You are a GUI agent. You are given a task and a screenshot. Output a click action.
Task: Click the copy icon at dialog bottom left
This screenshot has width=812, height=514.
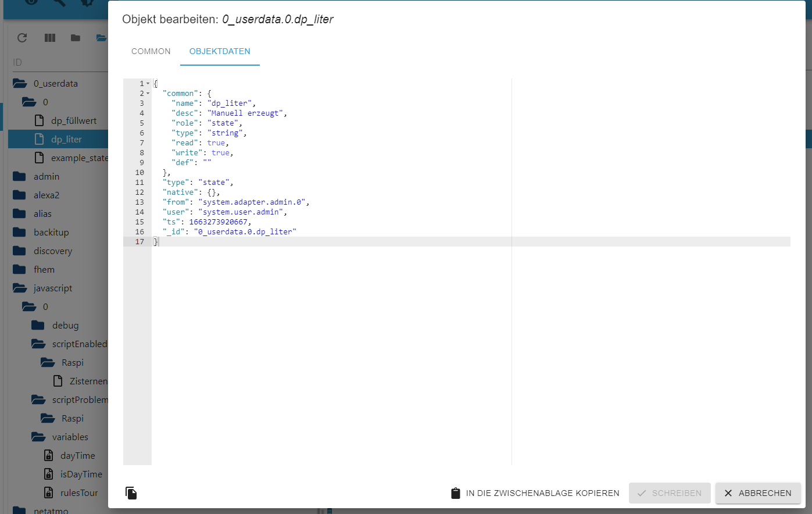131,493
